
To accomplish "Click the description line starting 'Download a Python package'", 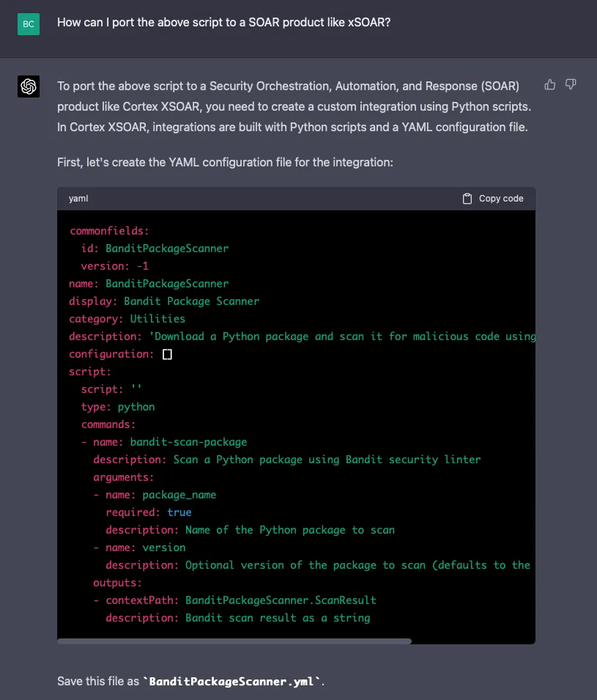I will point(303,336).
